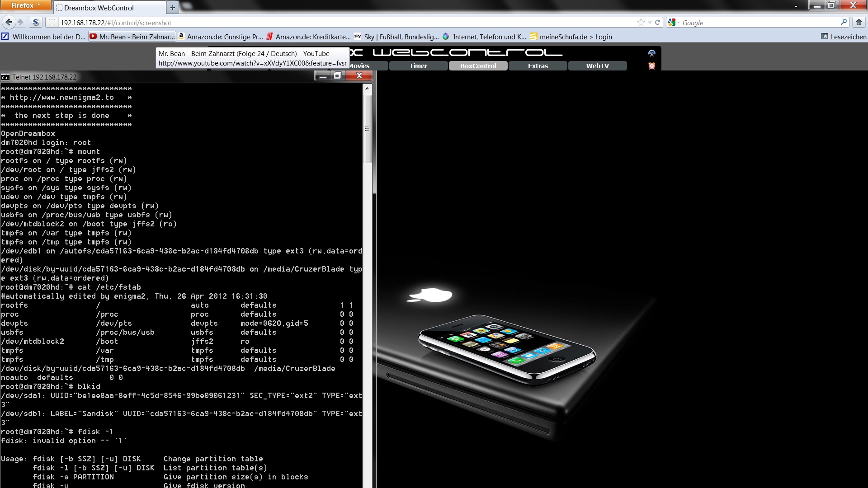Click the Lesezeichen bookmarks button
The width and height of the screenshot is (868, 488).
844,37
